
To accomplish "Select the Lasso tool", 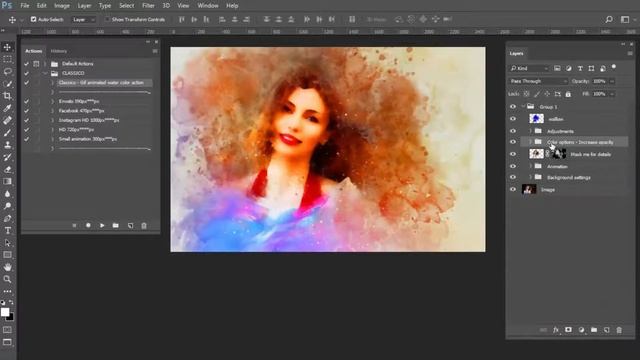I will (x=7, y=71).
